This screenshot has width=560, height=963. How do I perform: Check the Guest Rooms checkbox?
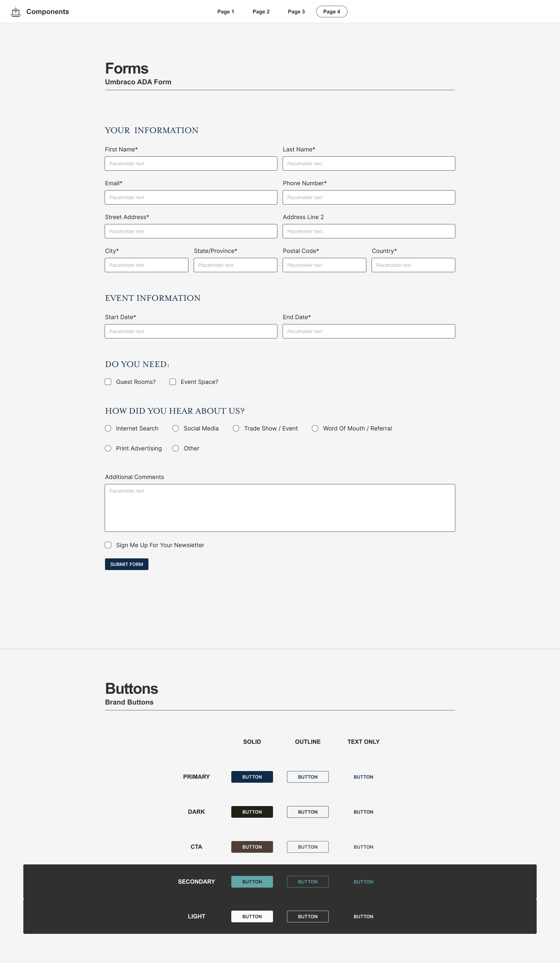click(x=108, y=382)
